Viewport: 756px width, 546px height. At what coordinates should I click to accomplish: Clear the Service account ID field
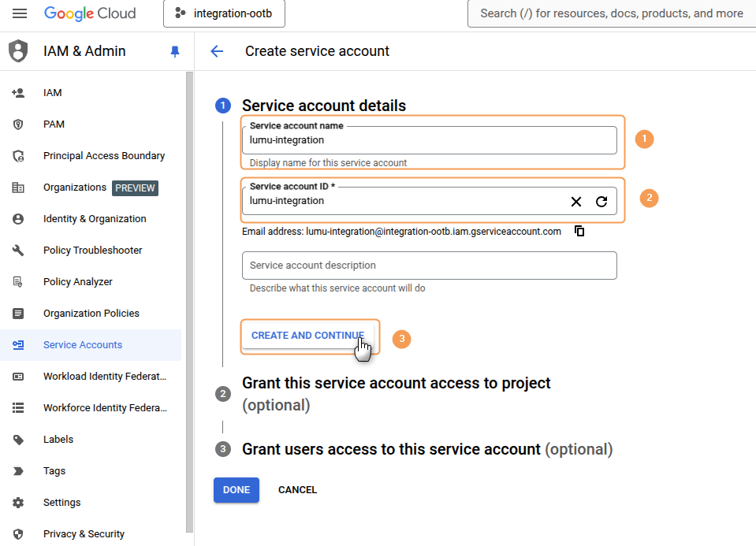pos(576,202)
